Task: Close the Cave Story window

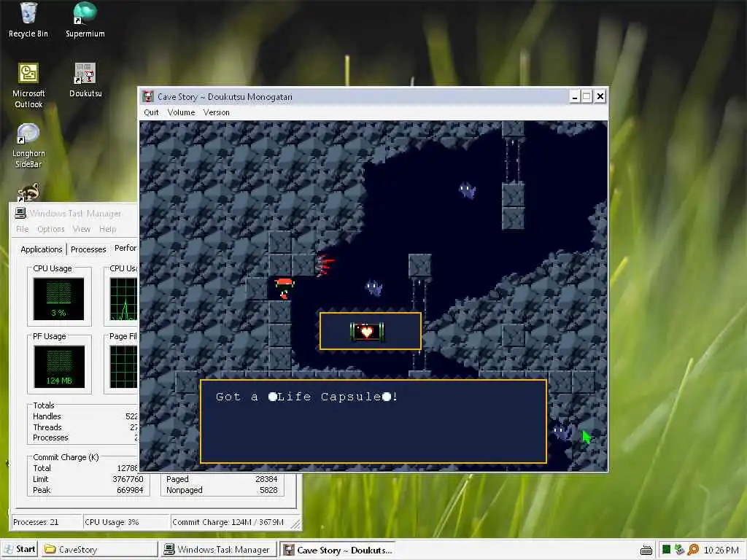Action: click(x=600, y=97)
